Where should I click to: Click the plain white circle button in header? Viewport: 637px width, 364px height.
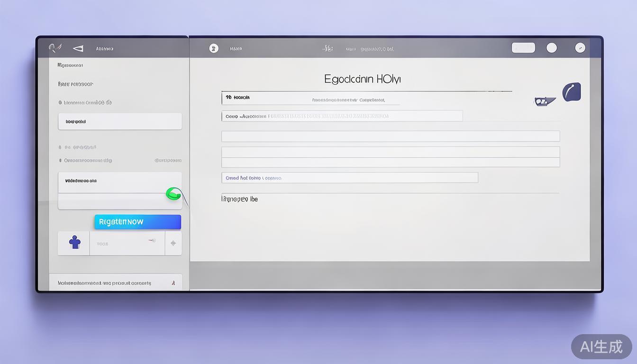pos(552,48)
